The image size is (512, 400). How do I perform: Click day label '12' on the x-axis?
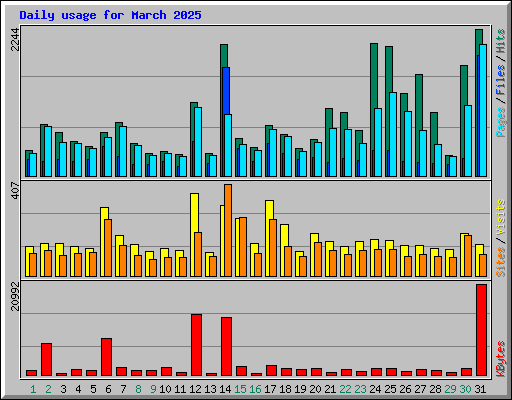tap(195, 389)
